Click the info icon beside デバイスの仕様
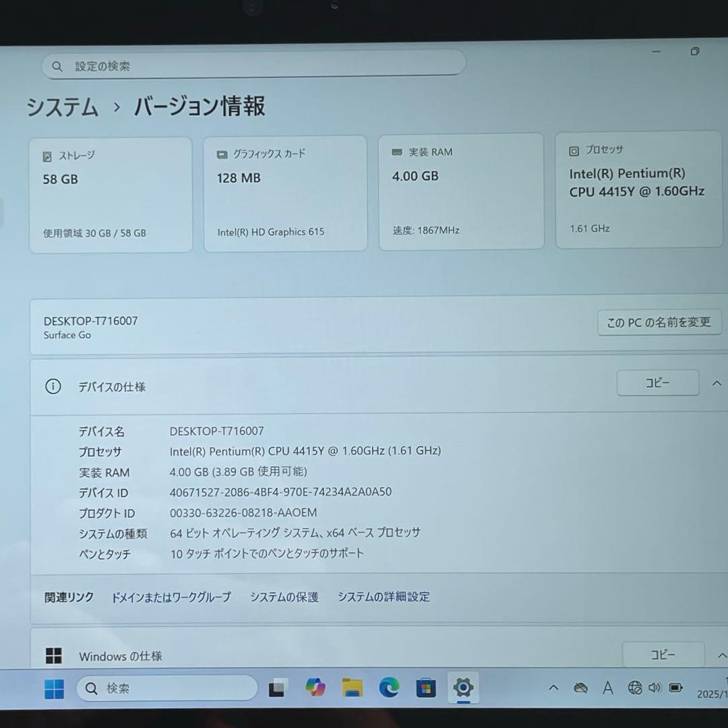Viewport: 728px width, 728px height. click(53, 386)
